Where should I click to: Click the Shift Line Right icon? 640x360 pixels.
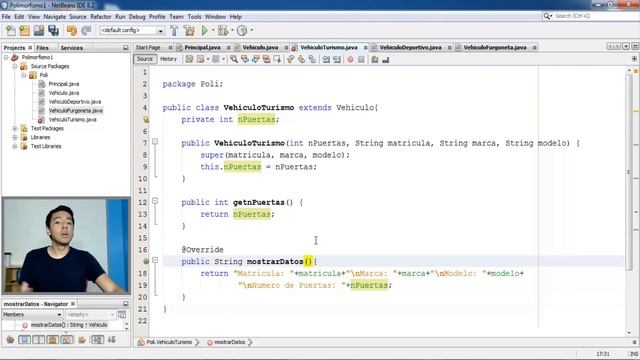pyautogui.click(x=337, y=60)
